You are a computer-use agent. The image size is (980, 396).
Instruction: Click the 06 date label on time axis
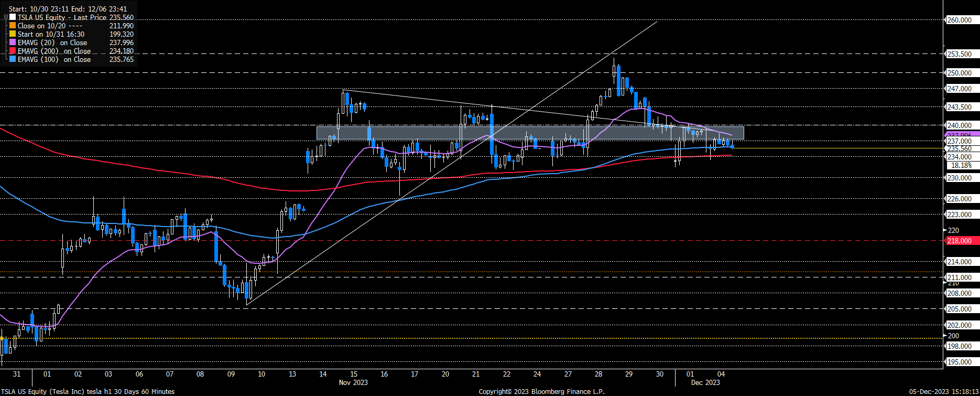pyautogui.click(x=139, y=374)
